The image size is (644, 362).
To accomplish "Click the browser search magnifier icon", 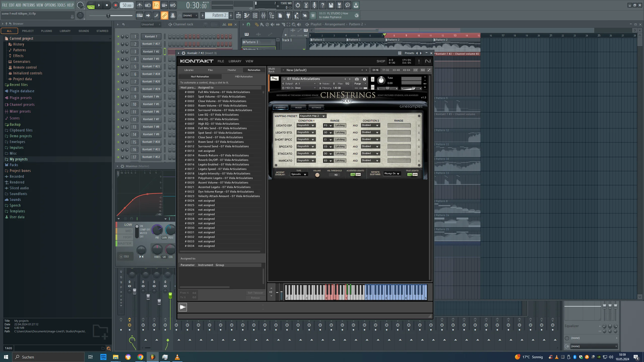I will pyautogui.click(x=109, y=348).
